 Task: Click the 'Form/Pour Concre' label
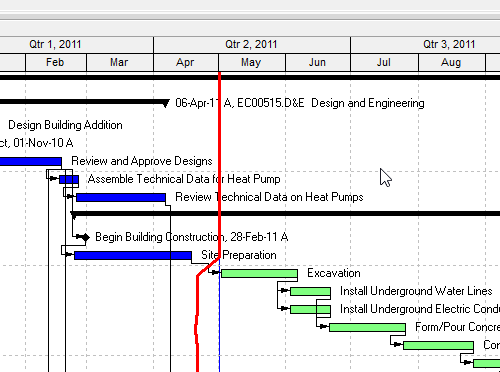[x=457, y=327]
